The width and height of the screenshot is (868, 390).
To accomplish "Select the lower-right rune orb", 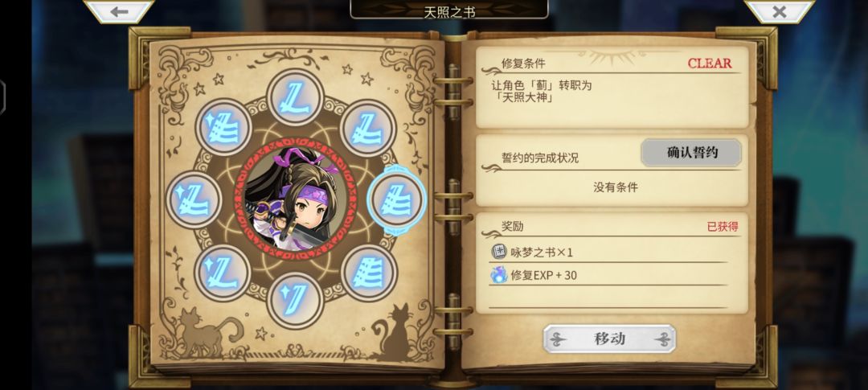I will (x=369, y=273).
